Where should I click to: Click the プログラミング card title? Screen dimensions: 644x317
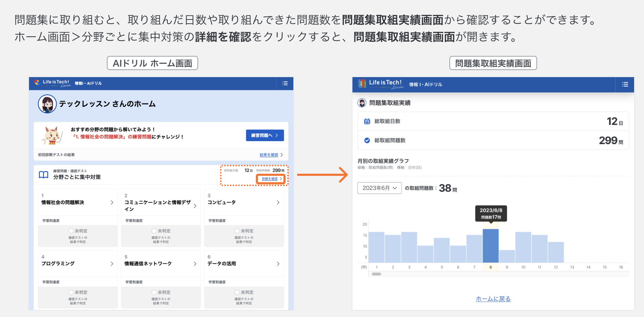(58, 264)
